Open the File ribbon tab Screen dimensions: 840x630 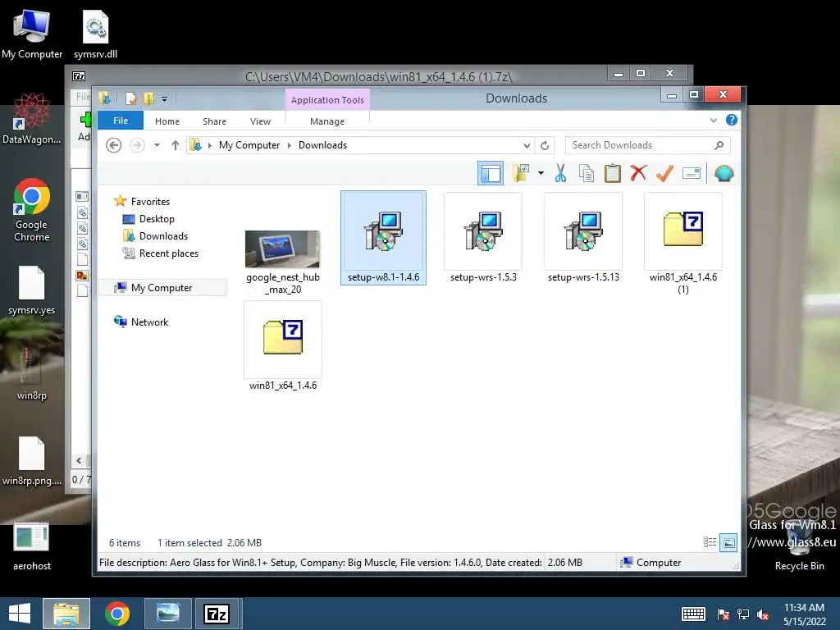[x=121, y=121]
